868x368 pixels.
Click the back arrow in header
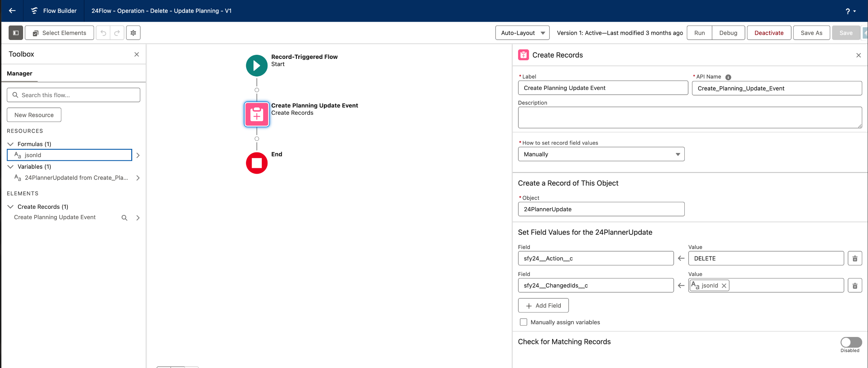click(x=12, y=11)
